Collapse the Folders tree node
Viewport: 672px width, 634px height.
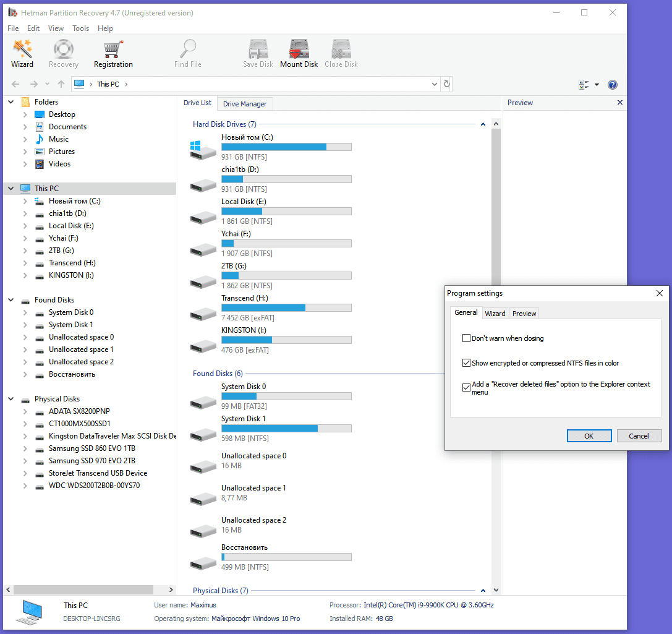click(x=11, y=101)
